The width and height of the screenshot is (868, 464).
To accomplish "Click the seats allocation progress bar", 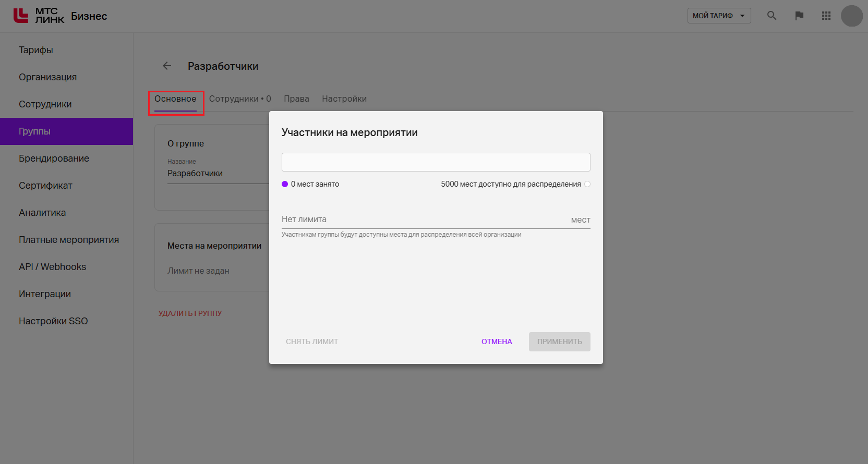I will tap(436, 162).
